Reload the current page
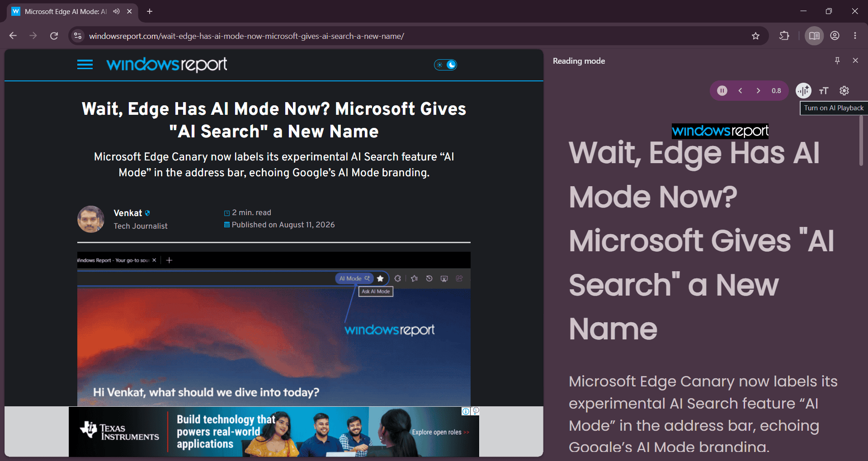Viewport: 868px width, 461px height. coord(54,36)
